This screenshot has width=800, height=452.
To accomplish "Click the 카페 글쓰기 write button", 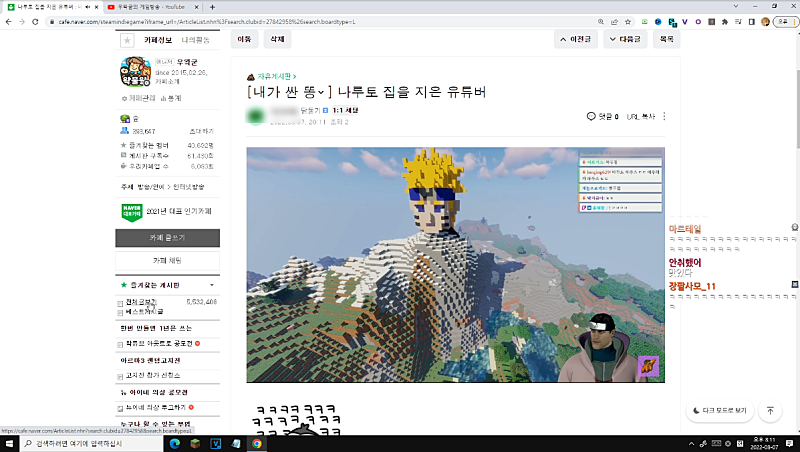I will point(166,238).
